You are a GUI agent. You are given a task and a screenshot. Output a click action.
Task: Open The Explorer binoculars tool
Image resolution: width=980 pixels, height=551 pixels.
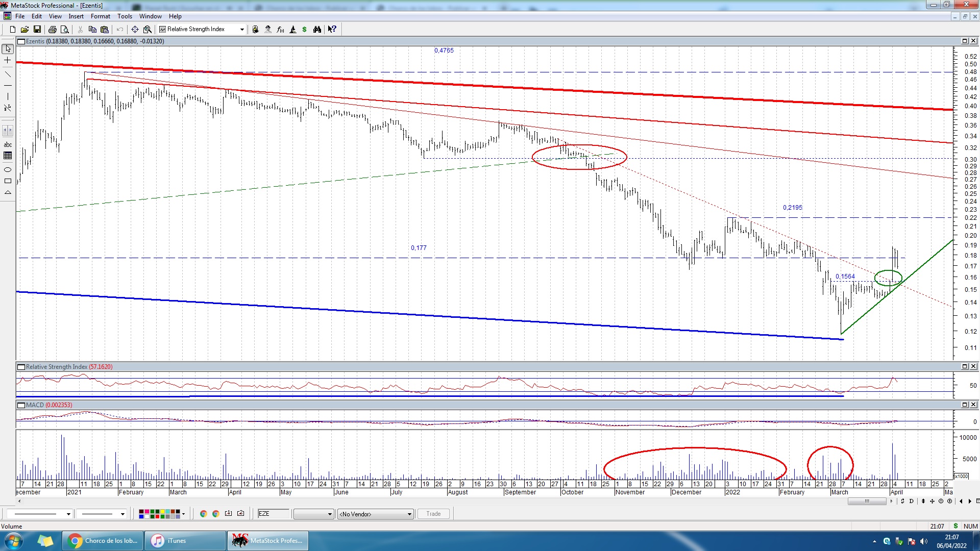317,30
